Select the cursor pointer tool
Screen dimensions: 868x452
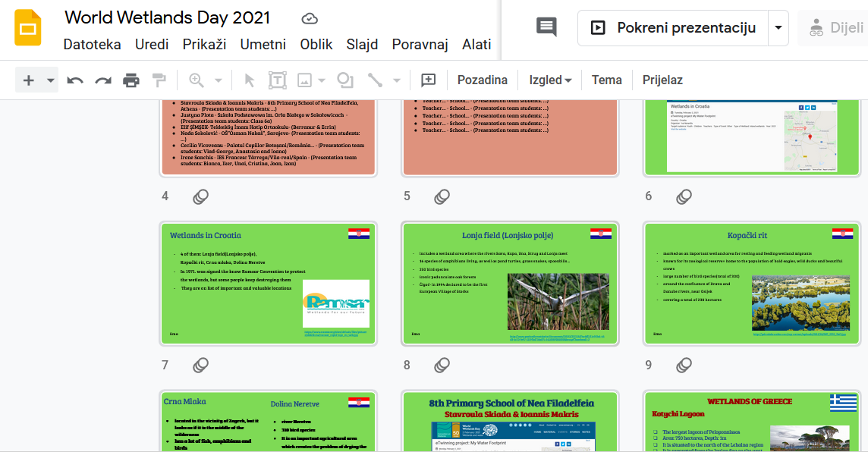[x=250, y=81]
